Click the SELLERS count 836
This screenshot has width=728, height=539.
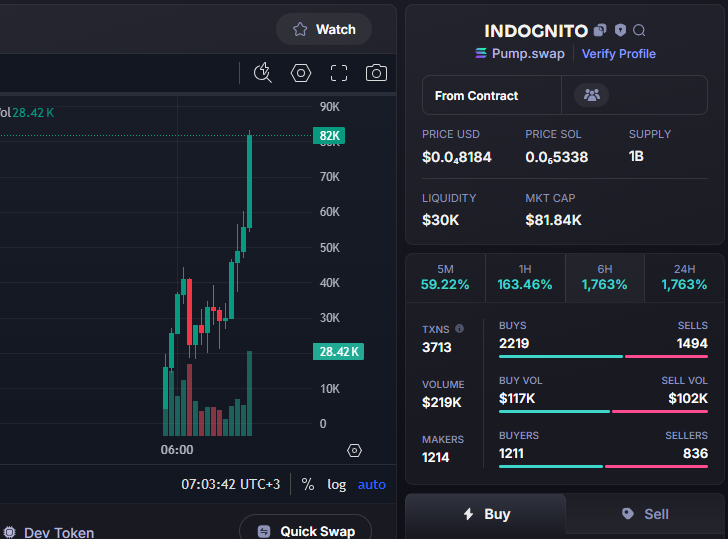695,453
